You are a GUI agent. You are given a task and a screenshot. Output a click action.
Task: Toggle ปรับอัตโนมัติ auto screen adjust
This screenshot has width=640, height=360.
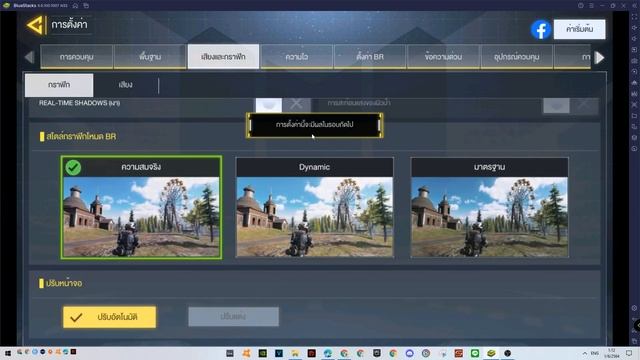tap(109, 317)
